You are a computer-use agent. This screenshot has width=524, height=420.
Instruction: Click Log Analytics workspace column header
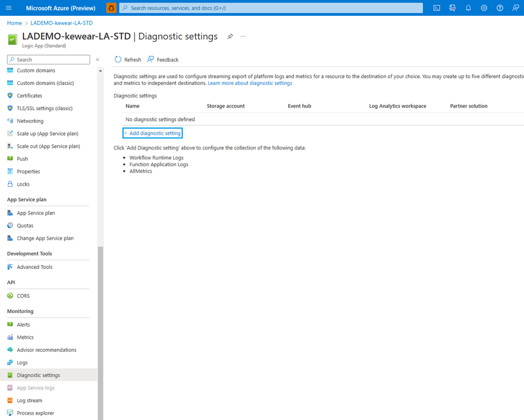coord(398,106)
